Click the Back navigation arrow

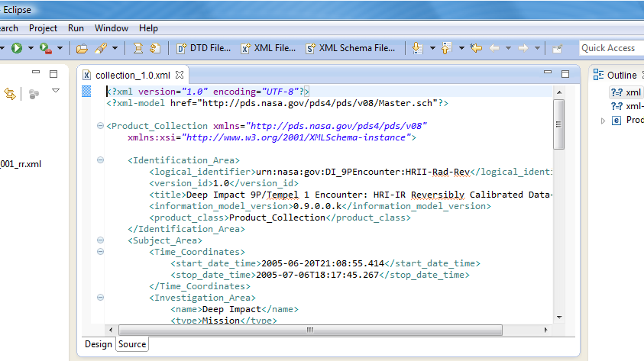494,48
